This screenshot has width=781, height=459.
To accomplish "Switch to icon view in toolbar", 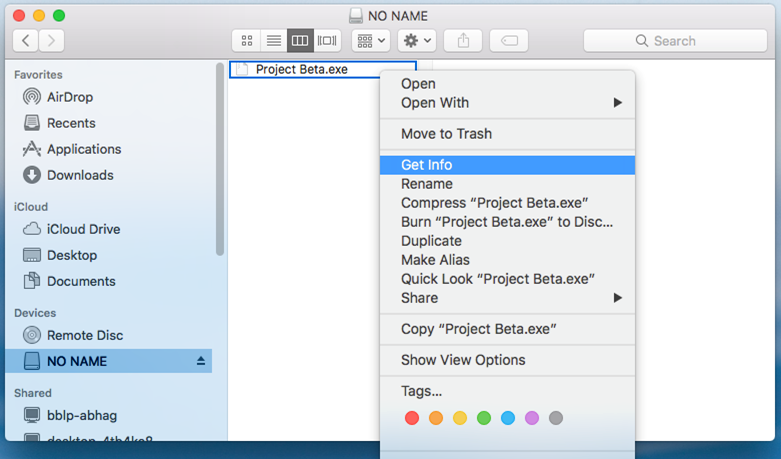I will click(x=247, y=41).
